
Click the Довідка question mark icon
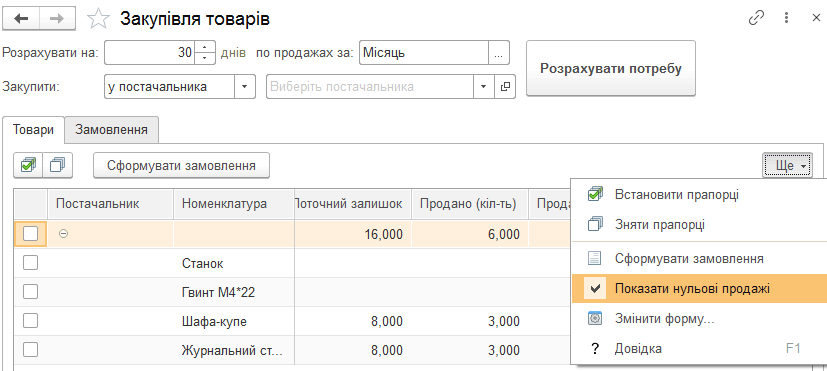coord(595,349)
